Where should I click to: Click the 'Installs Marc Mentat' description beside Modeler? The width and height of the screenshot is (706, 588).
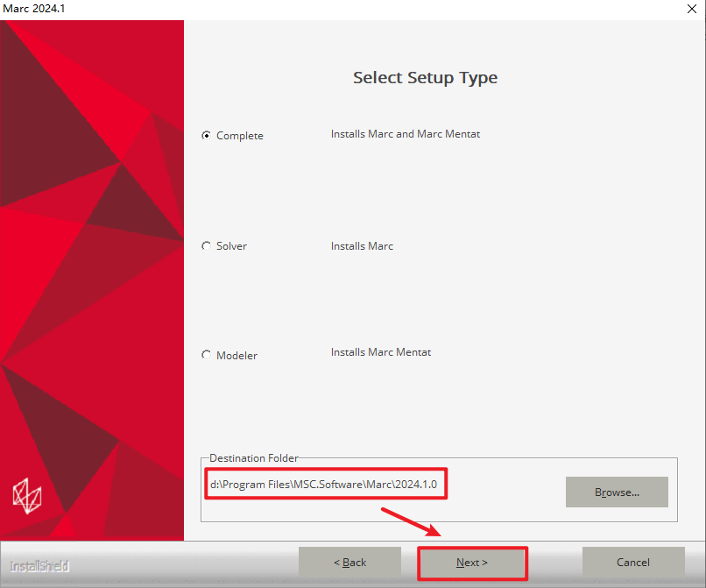(x=381, y=352)
